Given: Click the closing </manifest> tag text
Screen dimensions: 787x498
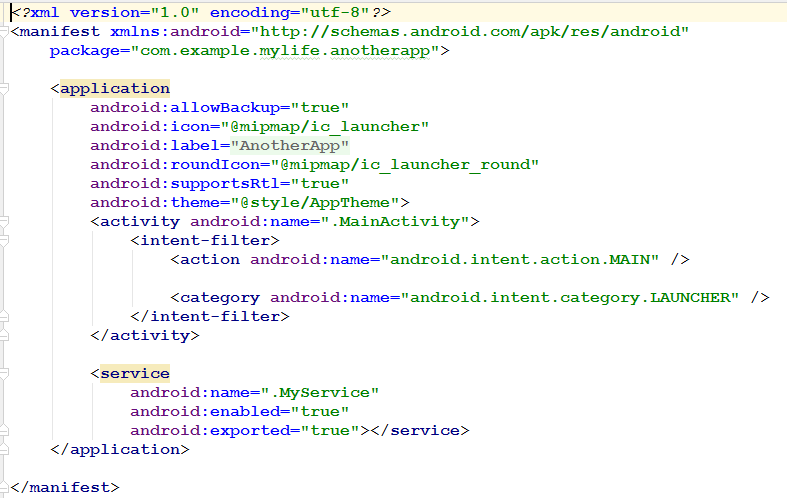Looking at the screenshot, I should pos(65,487).
